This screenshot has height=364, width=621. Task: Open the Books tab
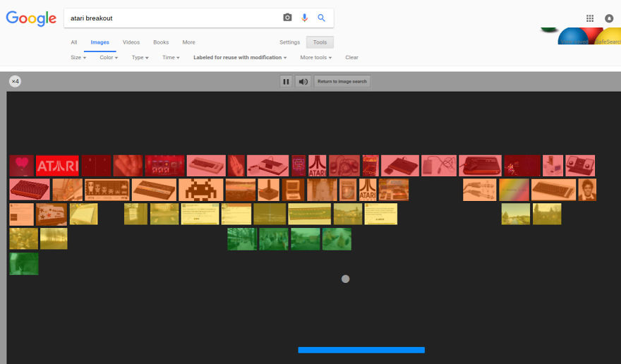coord(161,42)
